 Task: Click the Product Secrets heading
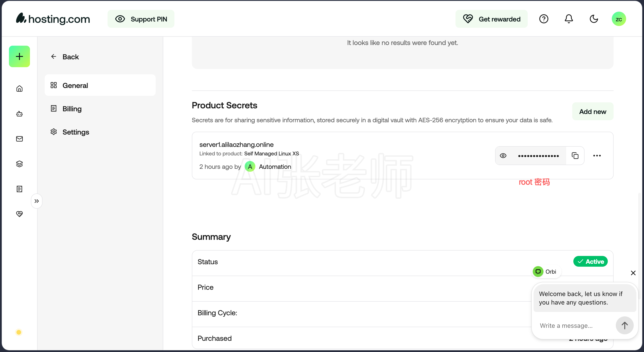click(225, 105)
